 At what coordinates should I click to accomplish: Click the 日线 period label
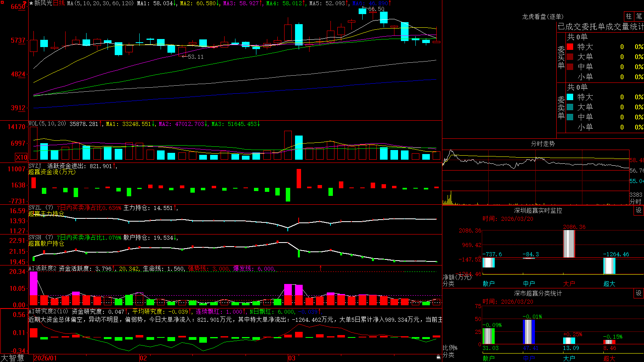(59, 3)
